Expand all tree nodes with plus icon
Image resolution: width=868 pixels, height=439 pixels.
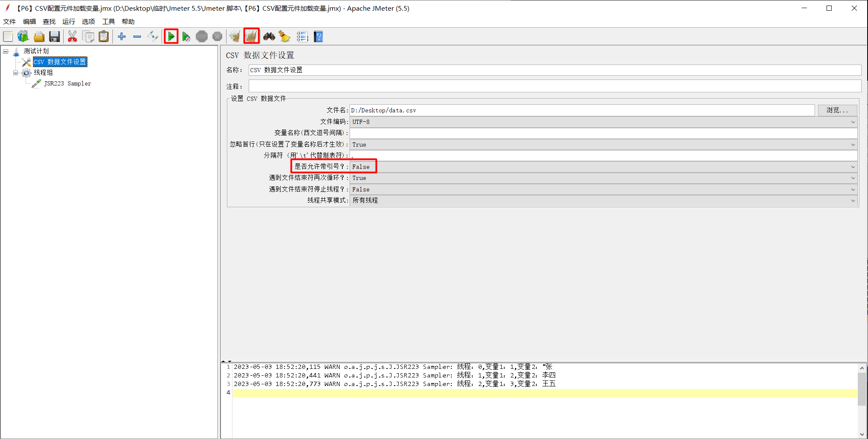122,37
